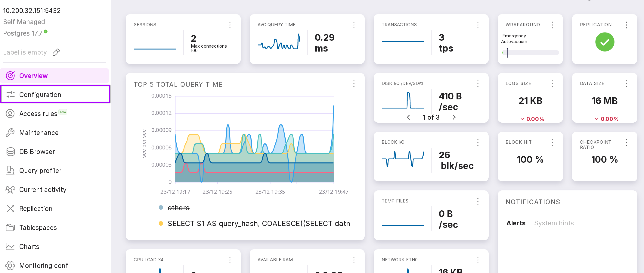Screen dimensions: 644x273
Task: Open DB Browser via the database icon
Action: point(10,152)
